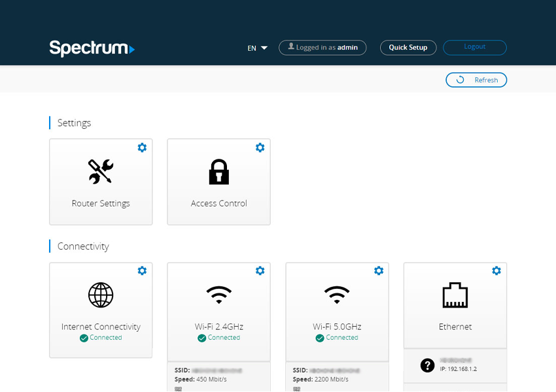Image resolution: width=556 pixels, height=392 pixels.
Task: Click the Wi-Fi 5.0GHz label
Action: [337, 327]
